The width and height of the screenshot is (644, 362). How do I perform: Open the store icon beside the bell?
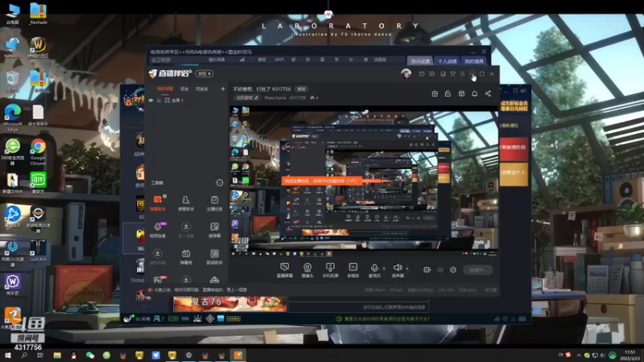(461, 93)
